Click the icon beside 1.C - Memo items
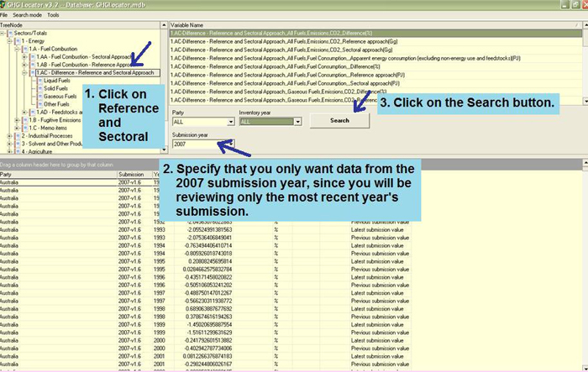Screen dimensions: 588x372 pyautogui.click(x=26, y=128)
